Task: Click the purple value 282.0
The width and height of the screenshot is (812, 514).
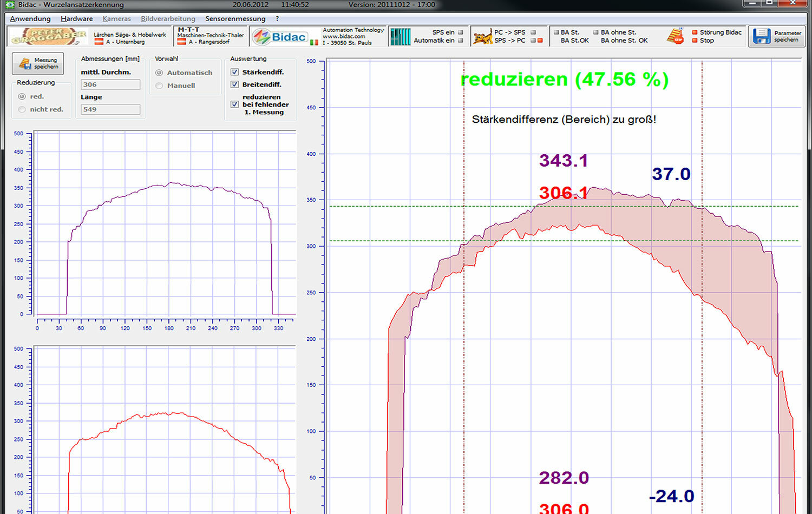Action: click(x=564, y=478)
